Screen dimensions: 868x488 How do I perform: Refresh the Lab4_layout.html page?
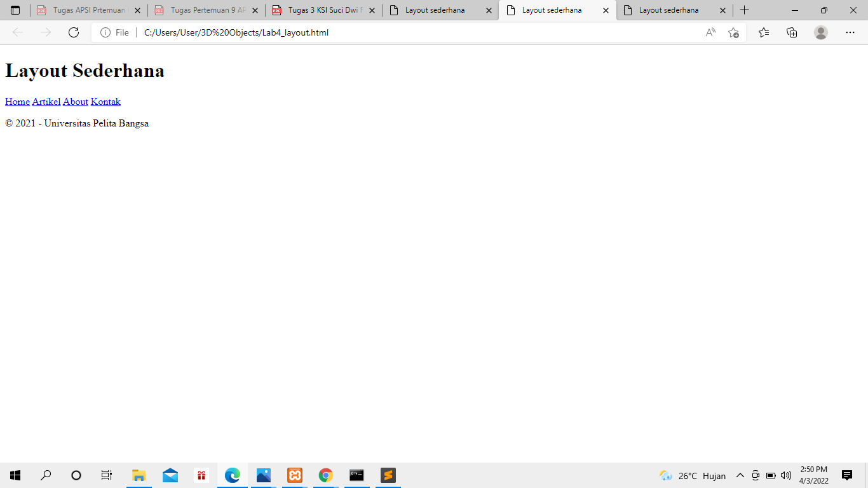click(x=74, y=32)
